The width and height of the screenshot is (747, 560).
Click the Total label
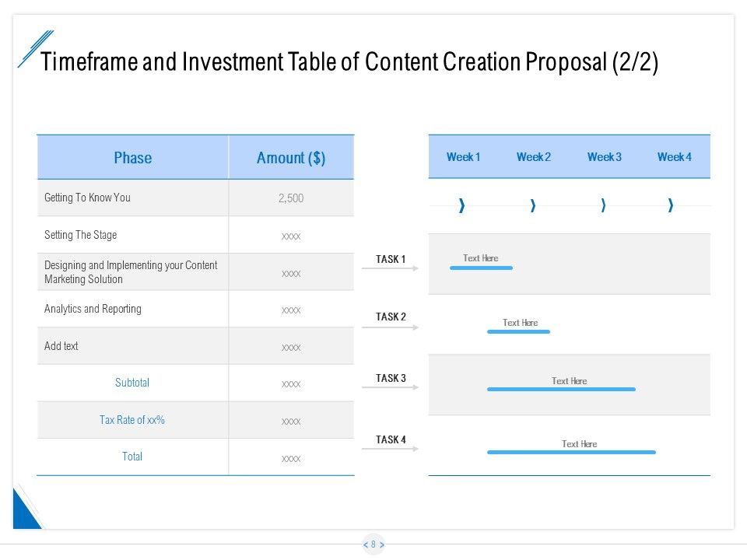pos(132,457)
